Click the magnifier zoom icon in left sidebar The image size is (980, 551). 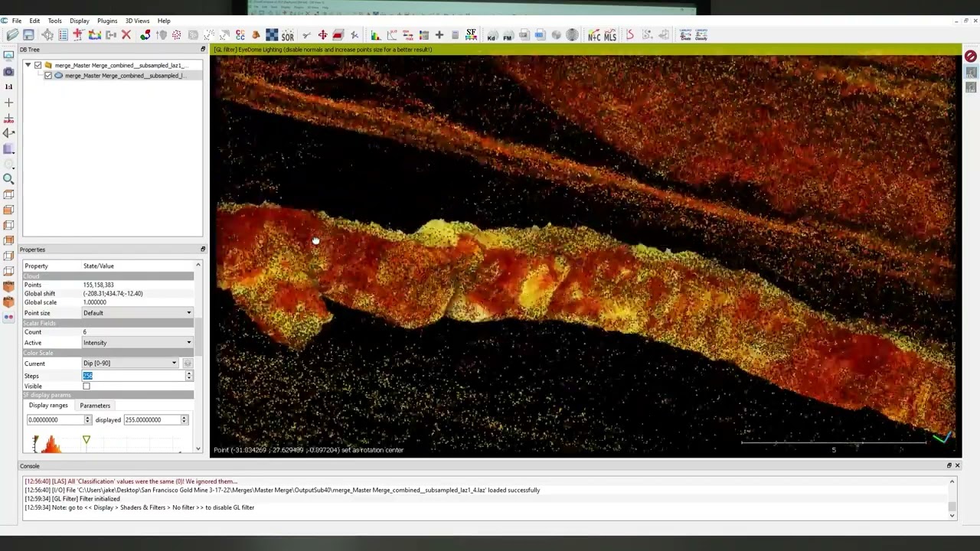[x=8, y=179]
